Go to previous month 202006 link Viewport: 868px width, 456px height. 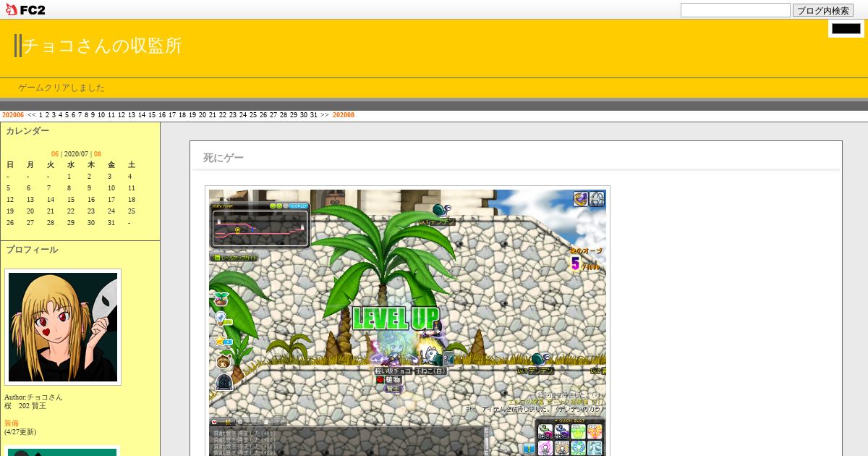[x=13, y=115]
